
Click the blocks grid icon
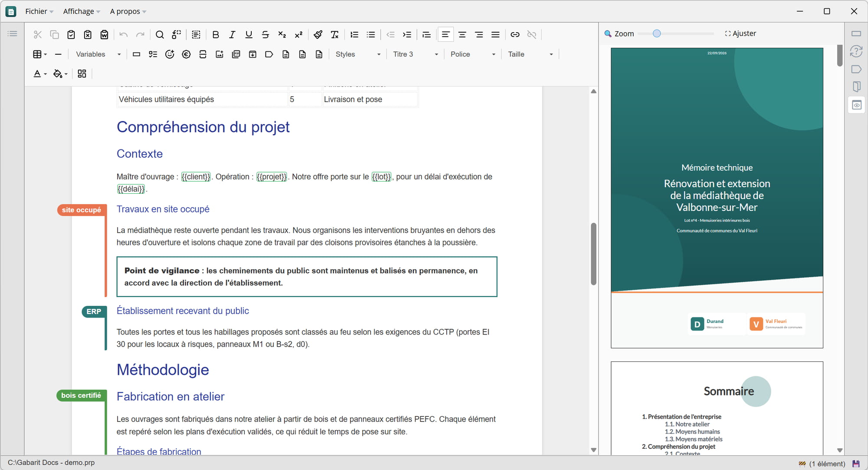82,74
